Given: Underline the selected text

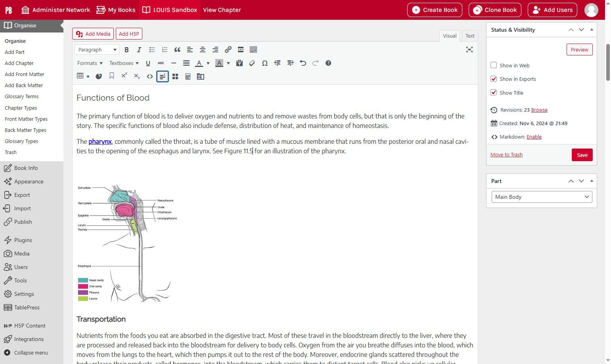Looking at the screenshot, I should (x=148, y=63).
